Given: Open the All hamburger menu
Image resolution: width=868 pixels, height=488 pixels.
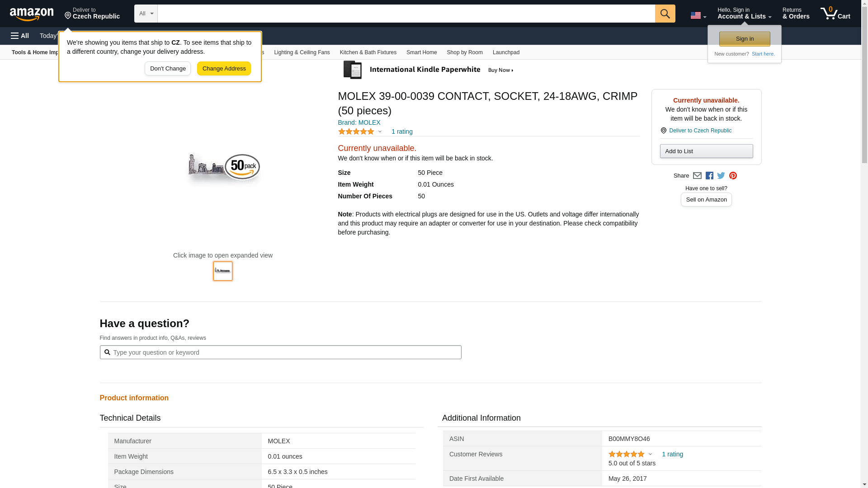Looking at the screenshot, I should [20, 36].
